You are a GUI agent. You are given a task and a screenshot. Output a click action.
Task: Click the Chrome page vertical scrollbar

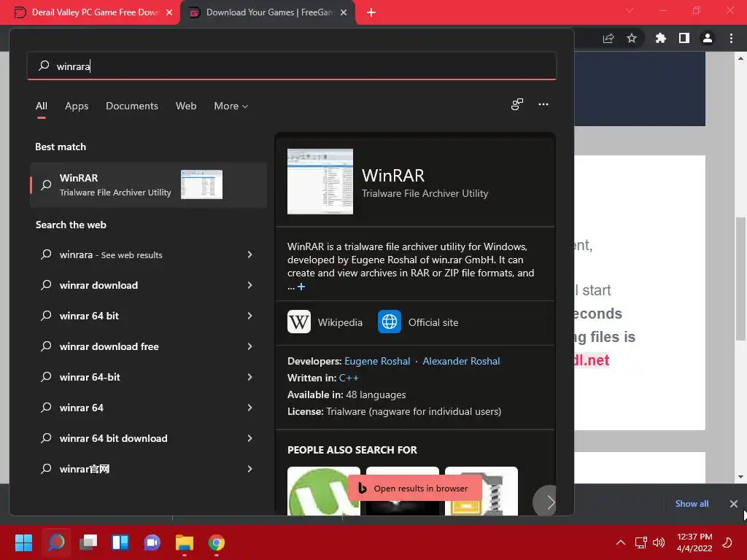click(740, 278)
